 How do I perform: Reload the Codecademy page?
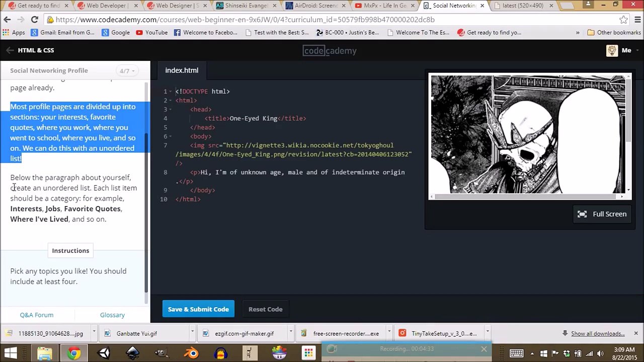tap(34, 20)
